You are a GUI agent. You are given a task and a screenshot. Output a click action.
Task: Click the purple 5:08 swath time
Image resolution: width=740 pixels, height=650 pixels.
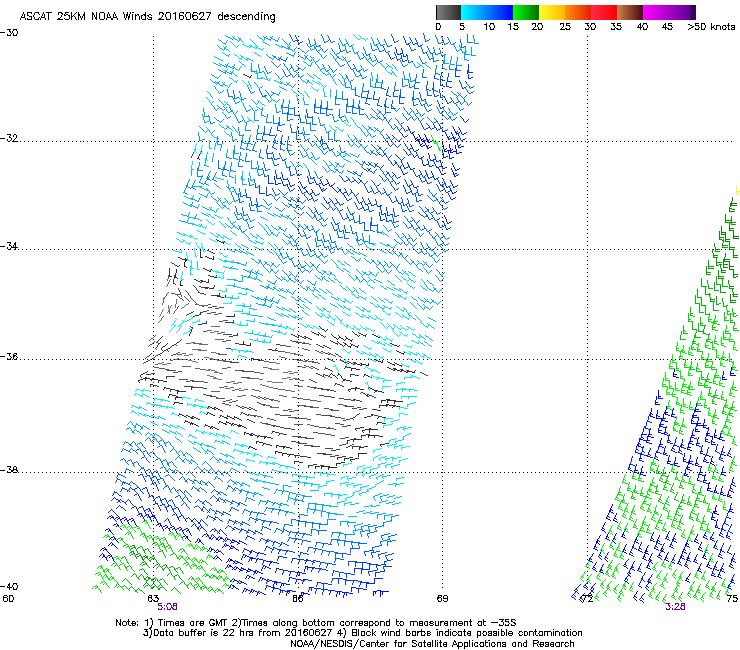coord(167,607)
